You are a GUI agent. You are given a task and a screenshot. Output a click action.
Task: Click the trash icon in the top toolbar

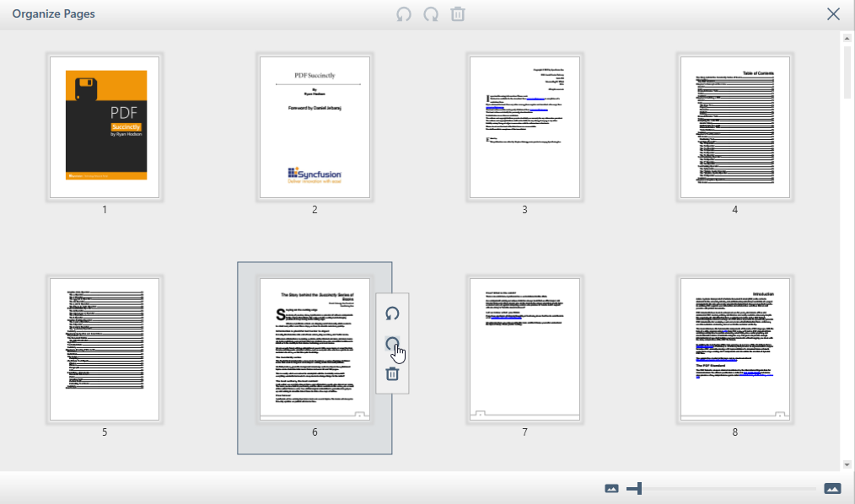(x=458, y=14)
